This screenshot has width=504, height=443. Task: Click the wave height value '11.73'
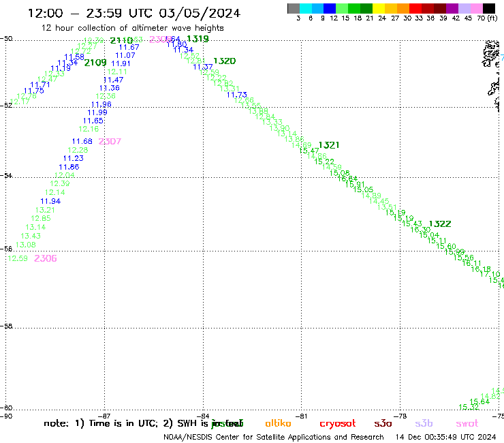(237, 95)
